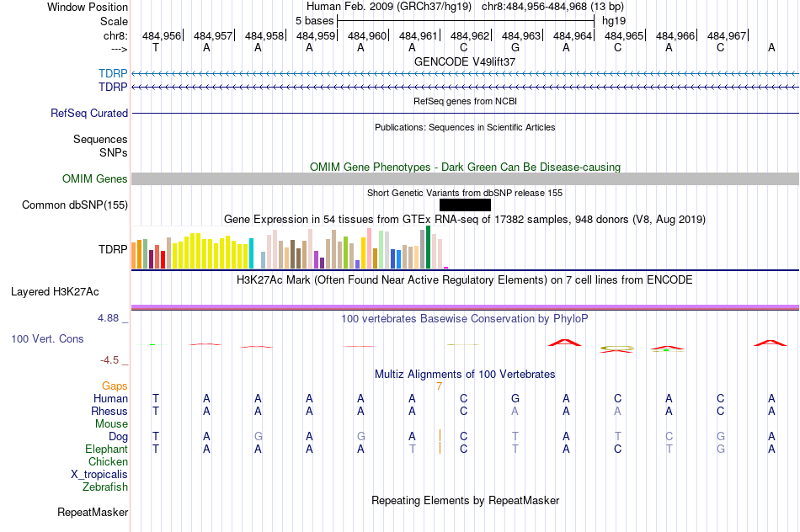This screenshot has width=800, height=532.
Task: Click the Zebrafish species row label
Action: [105, 487]
